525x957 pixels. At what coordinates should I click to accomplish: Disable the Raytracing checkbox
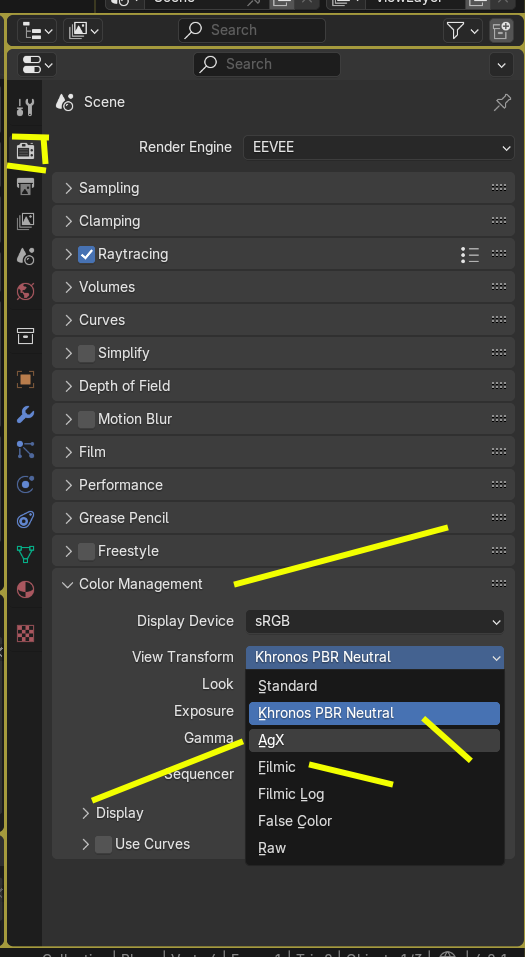86,255
